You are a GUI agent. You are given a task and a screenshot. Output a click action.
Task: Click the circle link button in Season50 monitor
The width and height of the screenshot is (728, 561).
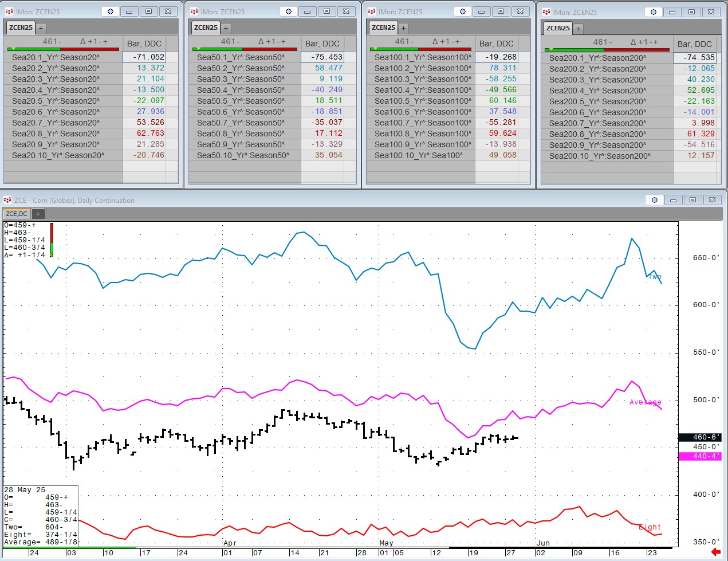[289, 11]
